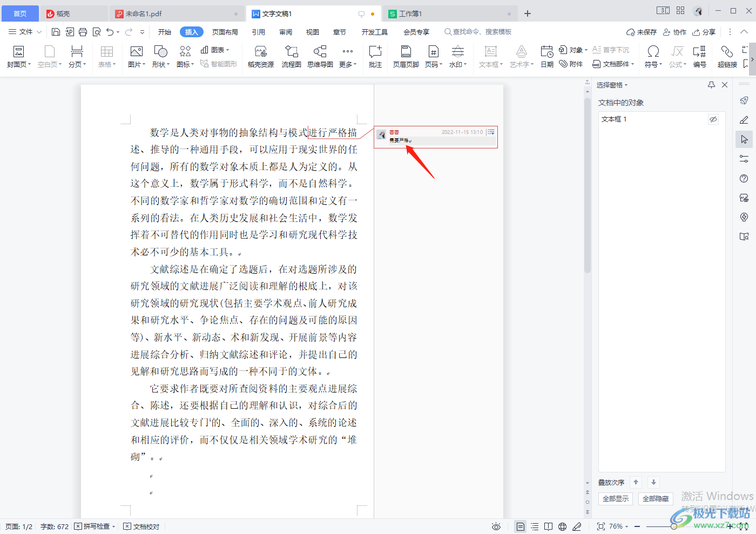Open the 选择窗格 pane dropdown
This screenshot has width=756, height=534.
(x=612, y=85)
